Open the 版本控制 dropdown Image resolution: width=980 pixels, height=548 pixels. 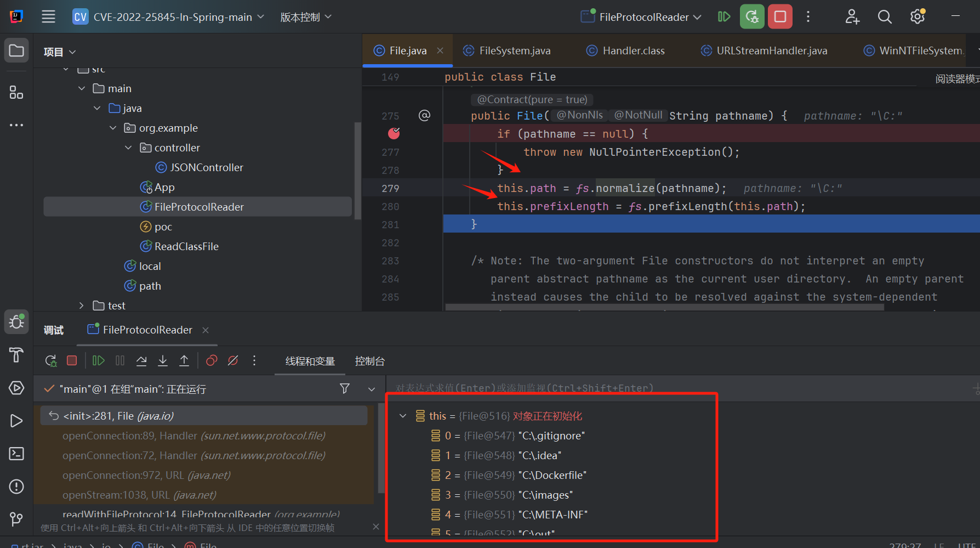coord(306,17)
